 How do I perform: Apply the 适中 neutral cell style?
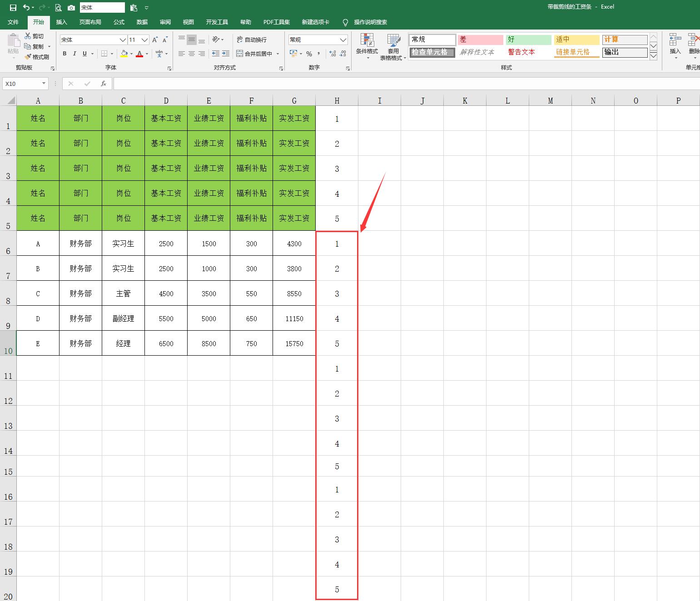click(x=576, y=40)
